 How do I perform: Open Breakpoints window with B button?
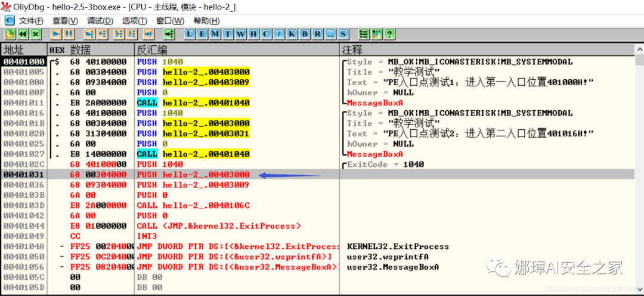click(304, 34)
